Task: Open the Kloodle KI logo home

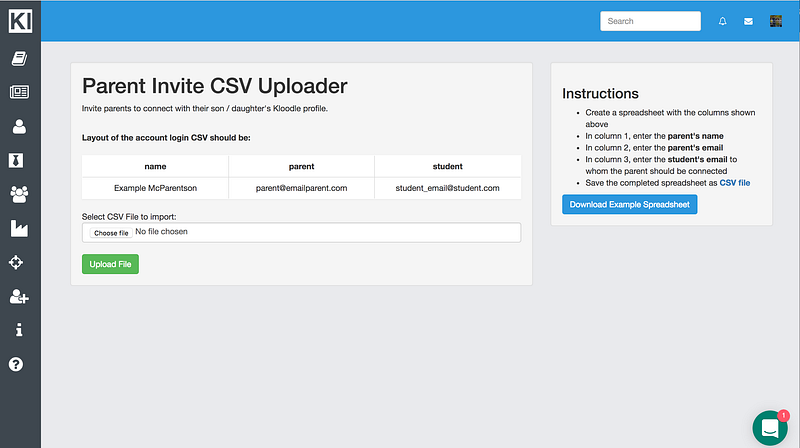Action: [20, 21]
